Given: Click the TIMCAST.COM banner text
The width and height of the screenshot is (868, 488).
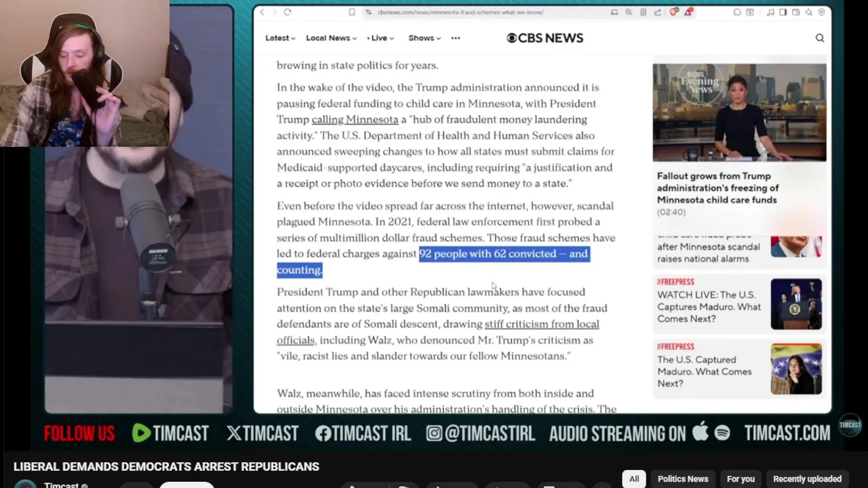Looking at the screenshot, I should click(x=787, y=432).
